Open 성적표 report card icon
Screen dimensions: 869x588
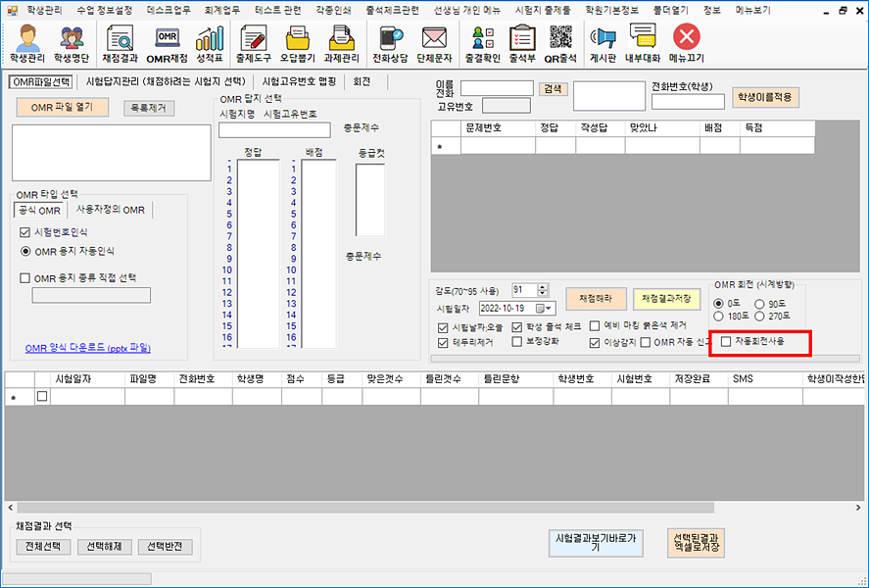point(210,43)
